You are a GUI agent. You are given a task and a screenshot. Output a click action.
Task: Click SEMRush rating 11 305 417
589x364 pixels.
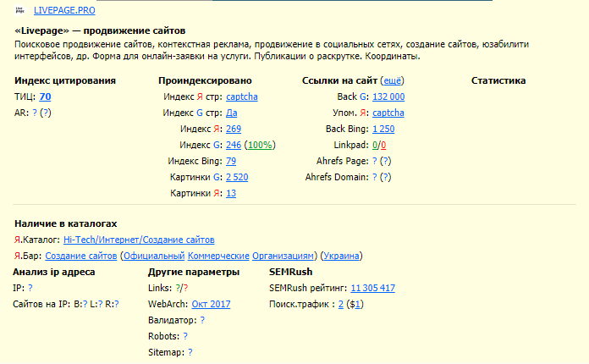coord(372,288)
